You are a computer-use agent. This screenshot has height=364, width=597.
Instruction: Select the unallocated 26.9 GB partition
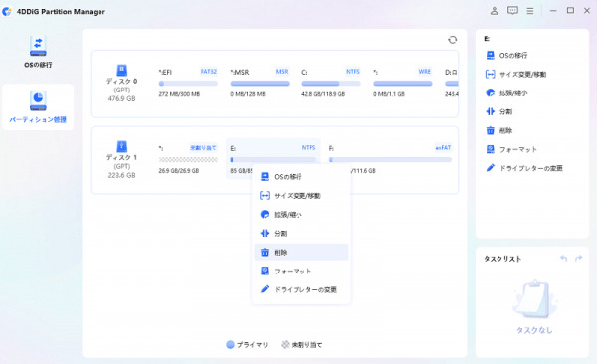(x=188, y=159)
